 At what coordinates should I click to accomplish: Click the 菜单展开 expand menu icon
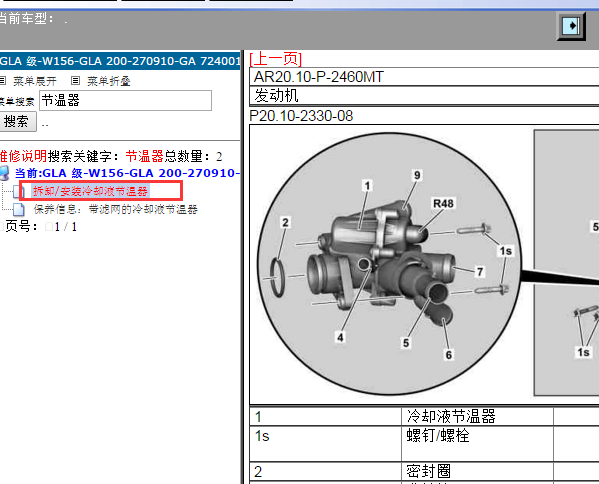click(x=2, y=81)
